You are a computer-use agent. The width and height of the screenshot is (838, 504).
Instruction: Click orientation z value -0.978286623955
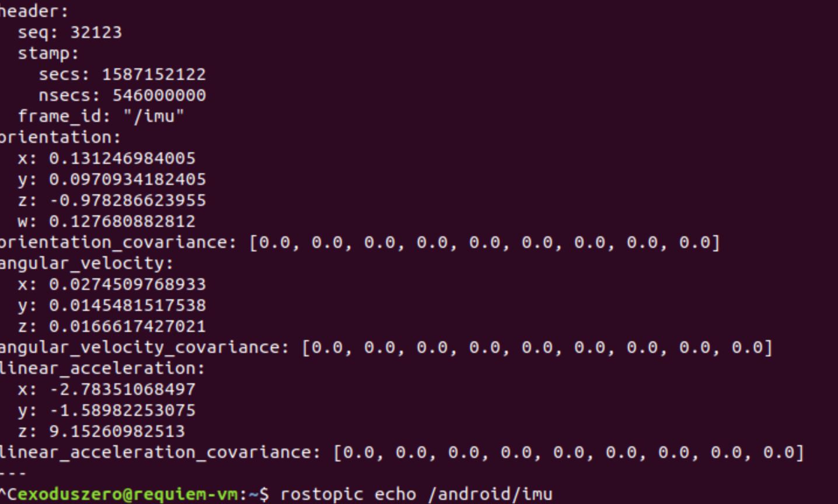point(127,200)
